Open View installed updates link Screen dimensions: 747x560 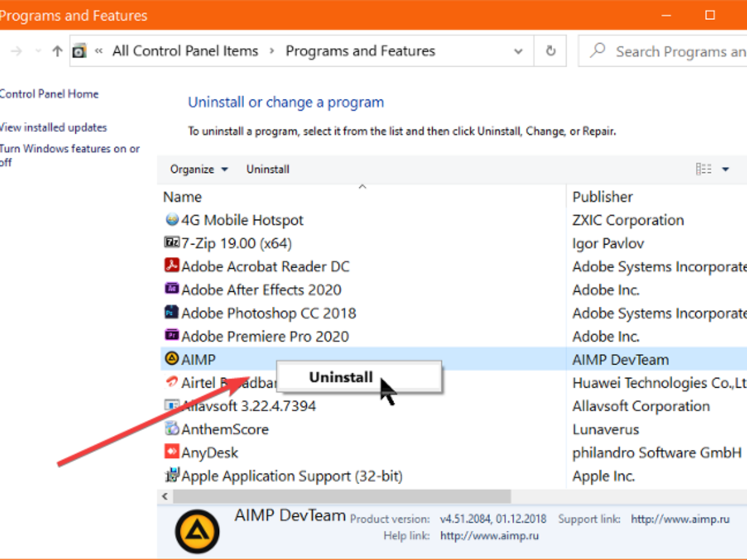[x=53, y=128]
